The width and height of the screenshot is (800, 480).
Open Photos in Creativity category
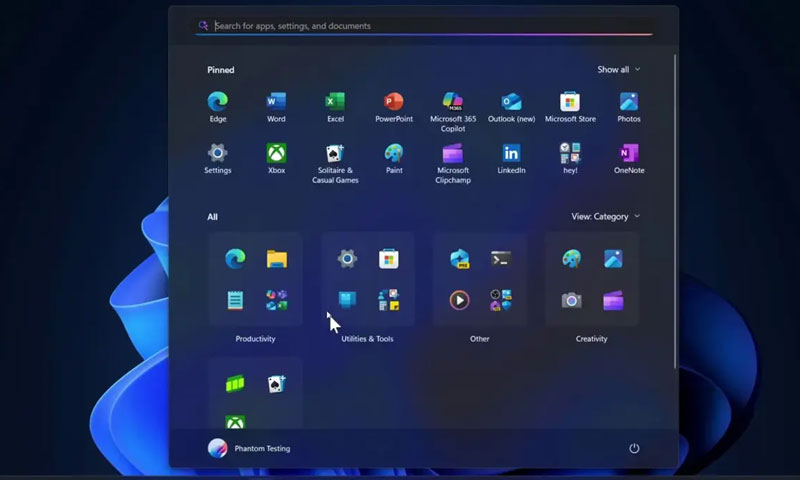tap(613, 259)
